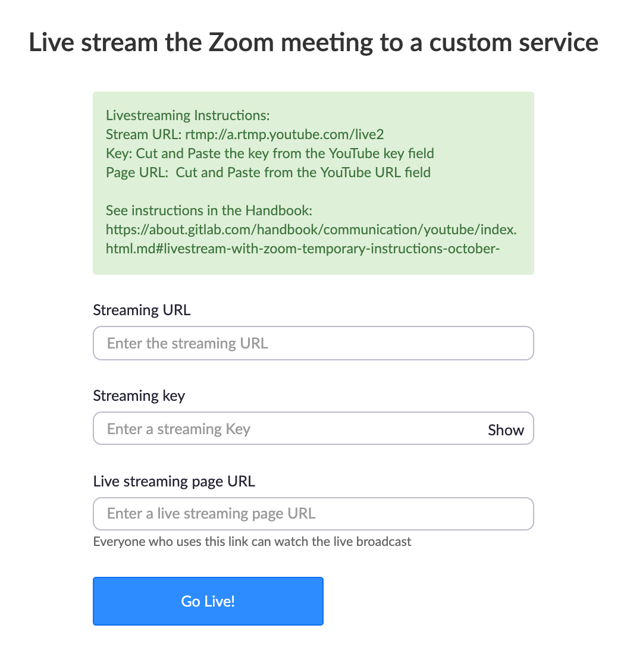This screenshot has width=627, height=672.
Task: Open the about.gitlab.com handbook URL
Action: pos(311,230)
